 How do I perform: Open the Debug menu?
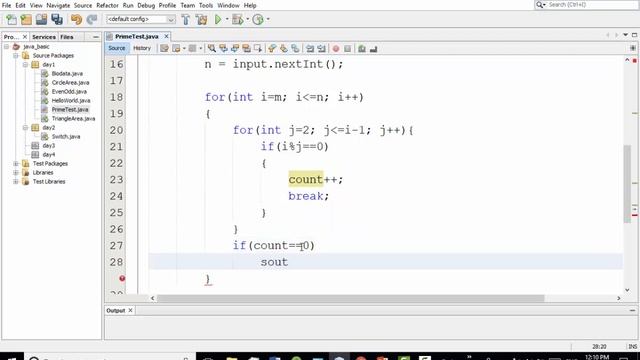(x=146, y=5)
